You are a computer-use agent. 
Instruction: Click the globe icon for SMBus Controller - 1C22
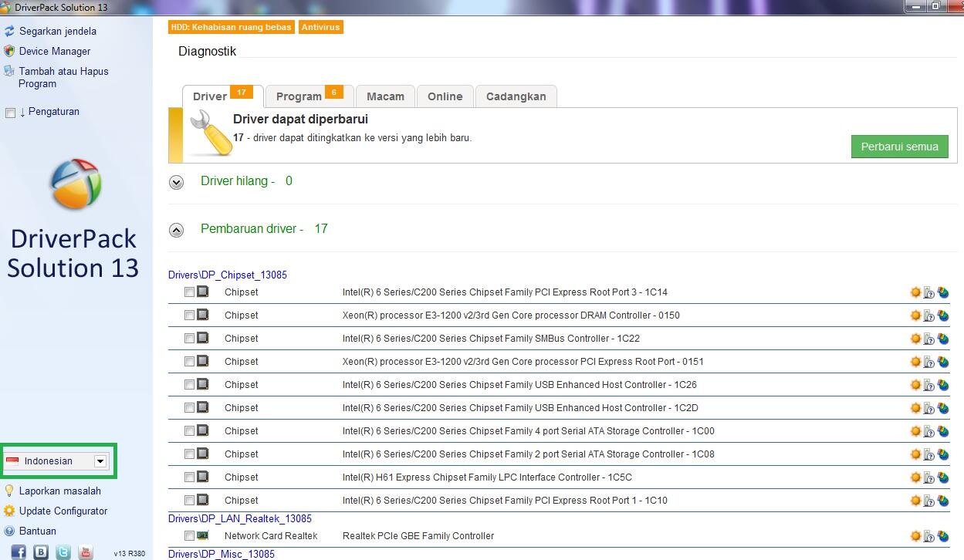point(942,339)
